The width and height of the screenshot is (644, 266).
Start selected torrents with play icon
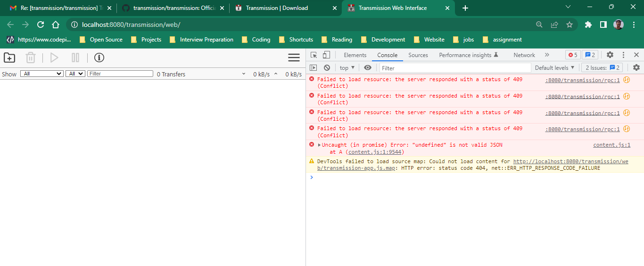[54, 58]
